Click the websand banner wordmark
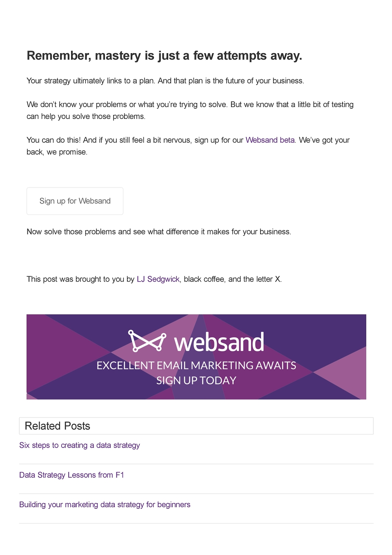 point(219,342)
